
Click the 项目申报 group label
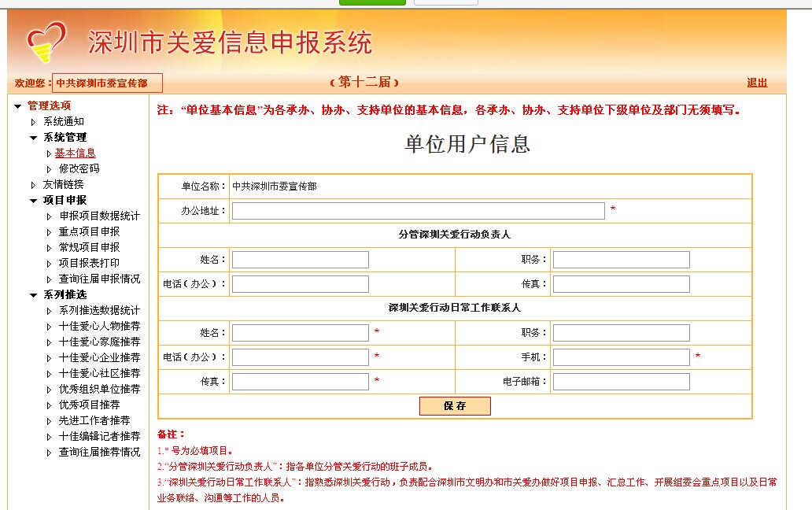[65, 200]
